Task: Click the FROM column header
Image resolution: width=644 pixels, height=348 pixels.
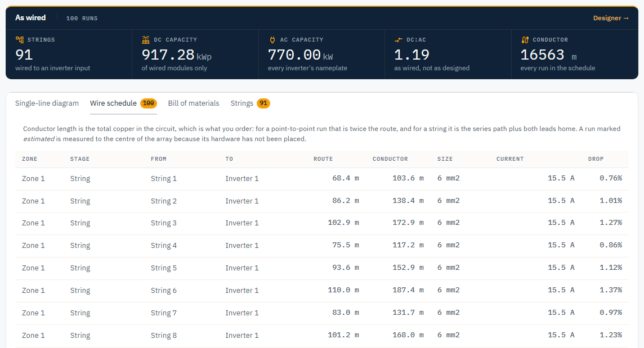Action: click(x=159, y=159)
